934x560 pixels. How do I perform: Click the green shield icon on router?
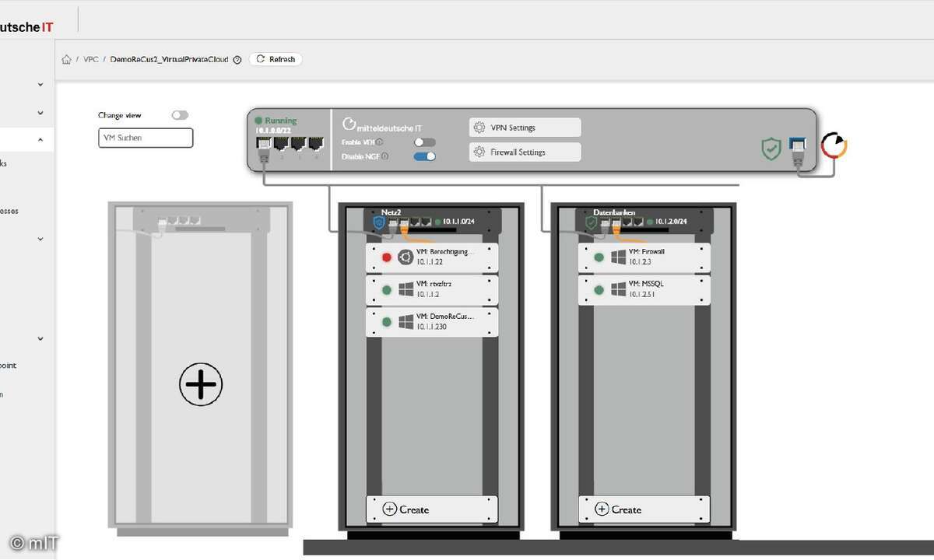[x=771, y=149]
